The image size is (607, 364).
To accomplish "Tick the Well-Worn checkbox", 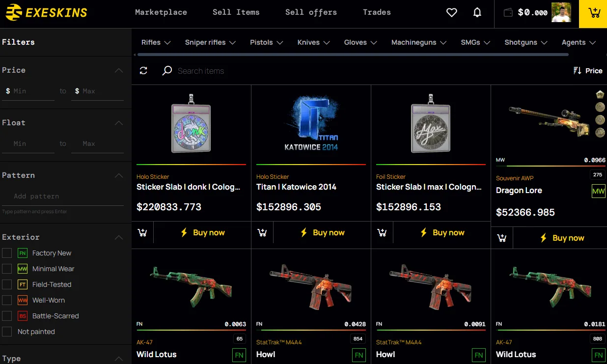I will pos(7,300).
